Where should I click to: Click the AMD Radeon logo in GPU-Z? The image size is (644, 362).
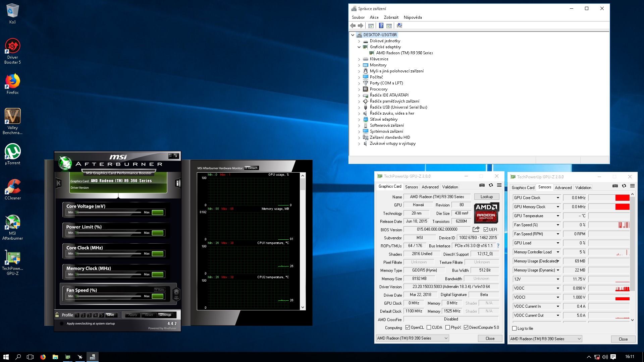coord(486,213)
